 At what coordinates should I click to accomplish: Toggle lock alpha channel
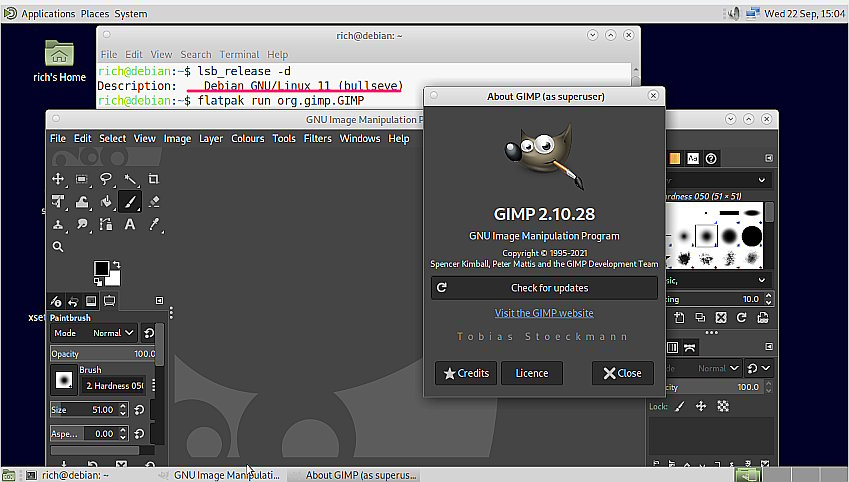[x=723, y=406]
